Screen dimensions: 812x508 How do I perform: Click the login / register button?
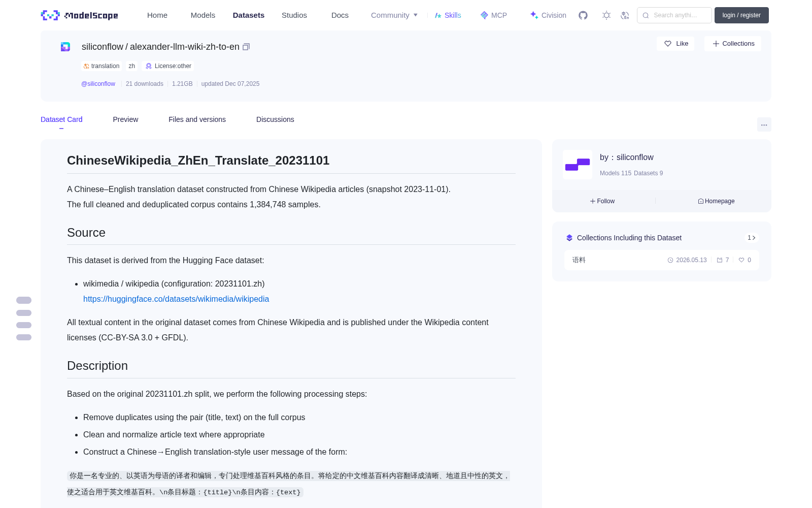[741, 15]
